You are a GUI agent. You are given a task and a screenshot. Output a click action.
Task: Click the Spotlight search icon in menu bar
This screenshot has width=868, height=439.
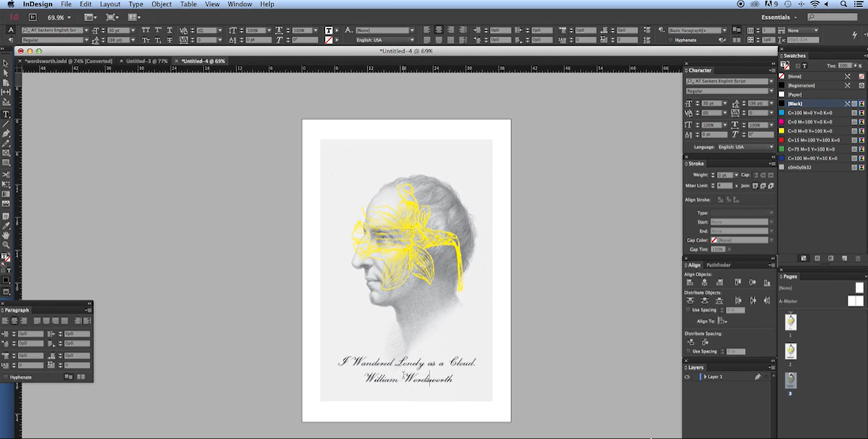844,4
